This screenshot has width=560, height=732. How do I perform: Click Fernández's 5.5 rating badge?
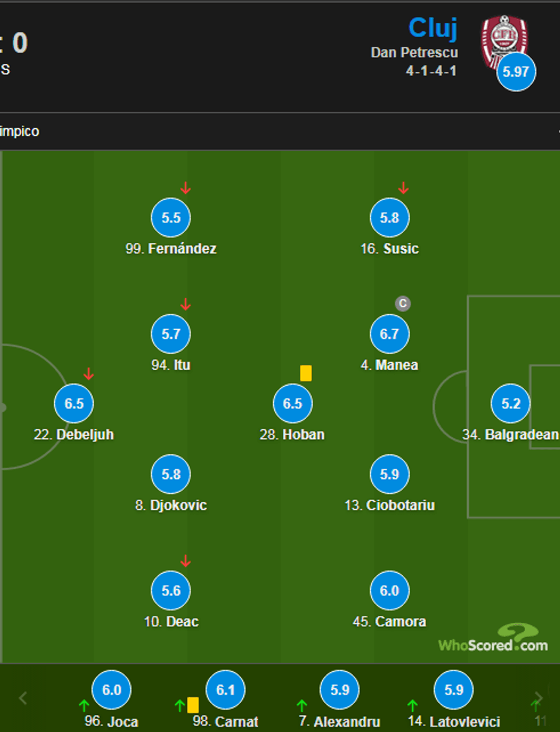click(171, 218)
